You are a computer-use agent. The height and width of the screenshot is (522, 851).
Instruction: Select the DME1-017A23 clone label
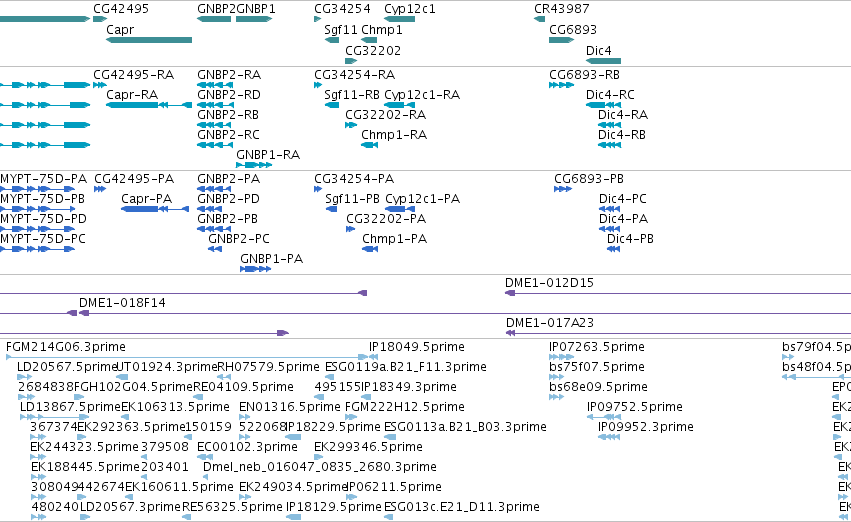(x=550, y=323)
